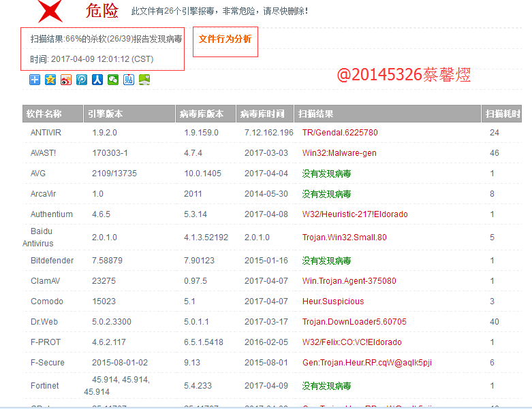Click the last green share icon
Image resolution: width=532 pixels, height=409 pixels.
point(144,80)
